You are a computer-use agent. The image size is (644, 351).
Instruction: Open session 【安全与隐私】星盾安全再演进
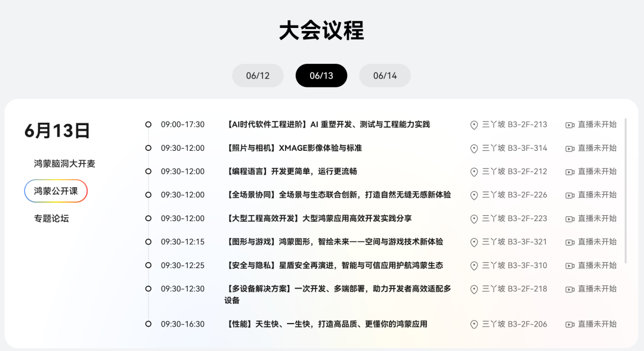pyautogui.click(x=334, y=265)
